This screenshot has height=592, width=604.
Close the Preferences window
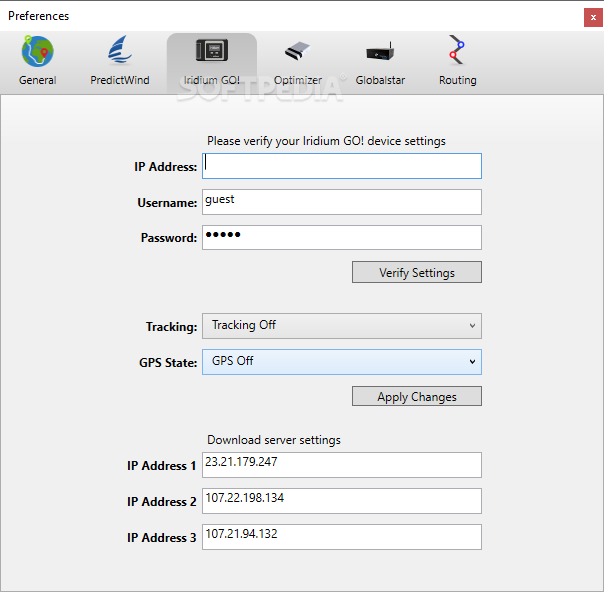coord(593,18)
